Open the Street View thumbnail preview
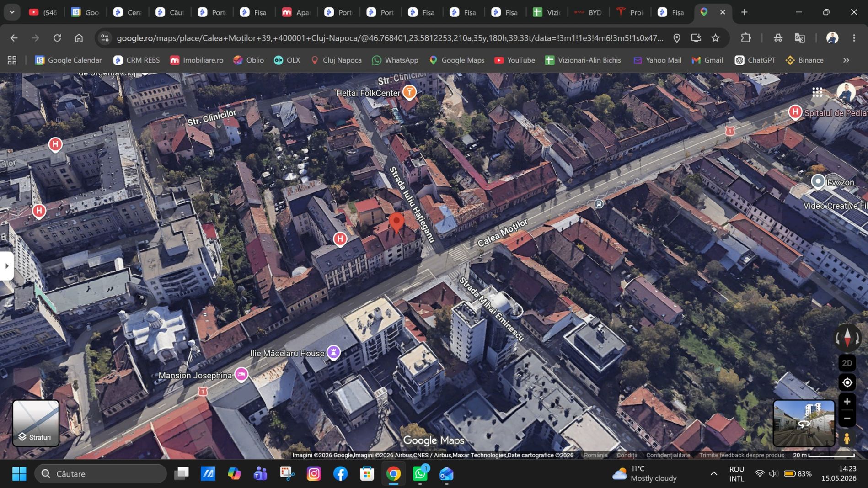Viewport: 868px width, 488px height. coord(804,423)
